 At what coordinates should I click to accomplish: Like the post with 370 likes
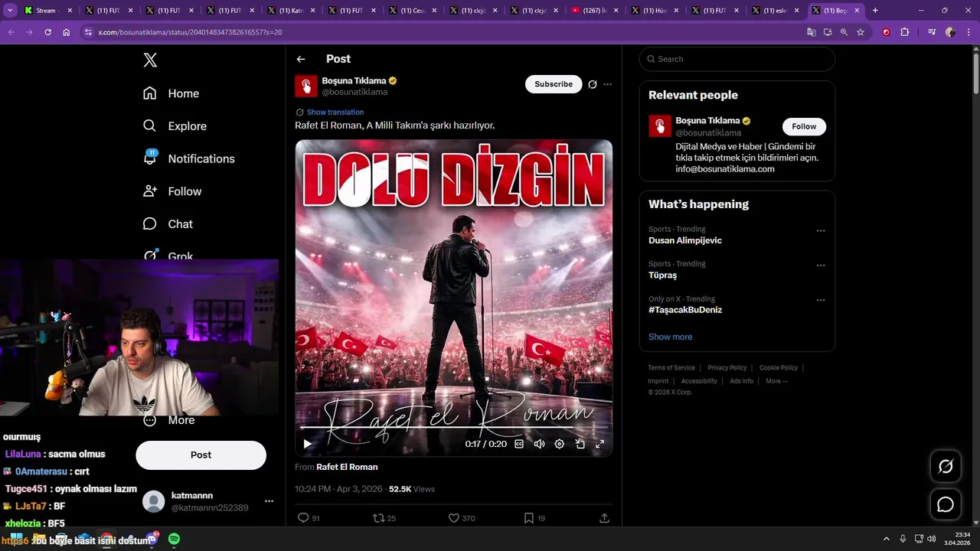pyautogui.click(x=453, y=518)
